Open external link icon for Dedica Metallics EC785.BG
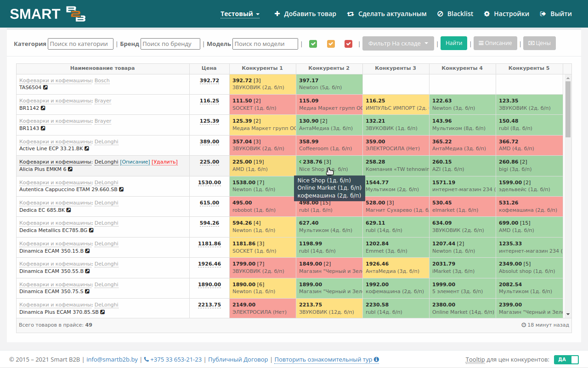Screen dimensions: 588x368 tap(91, 231)
